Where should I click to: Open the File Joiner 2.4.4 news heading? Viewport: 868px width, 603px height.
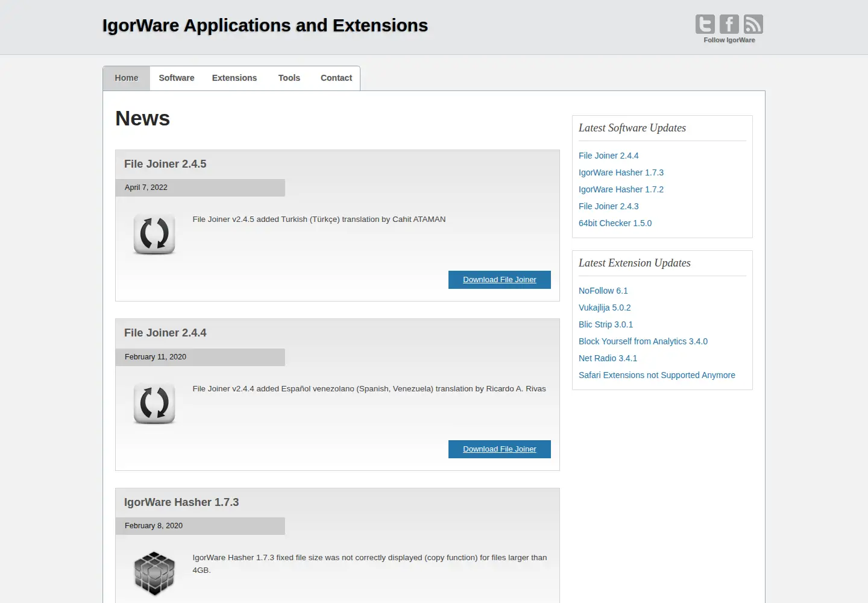pos(165,333)
